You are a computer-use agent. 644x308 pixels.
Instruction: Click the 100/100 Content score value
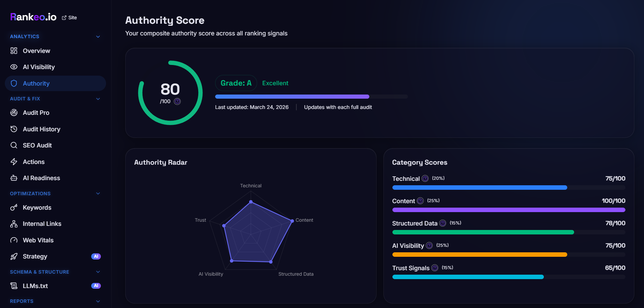[613, 201]
